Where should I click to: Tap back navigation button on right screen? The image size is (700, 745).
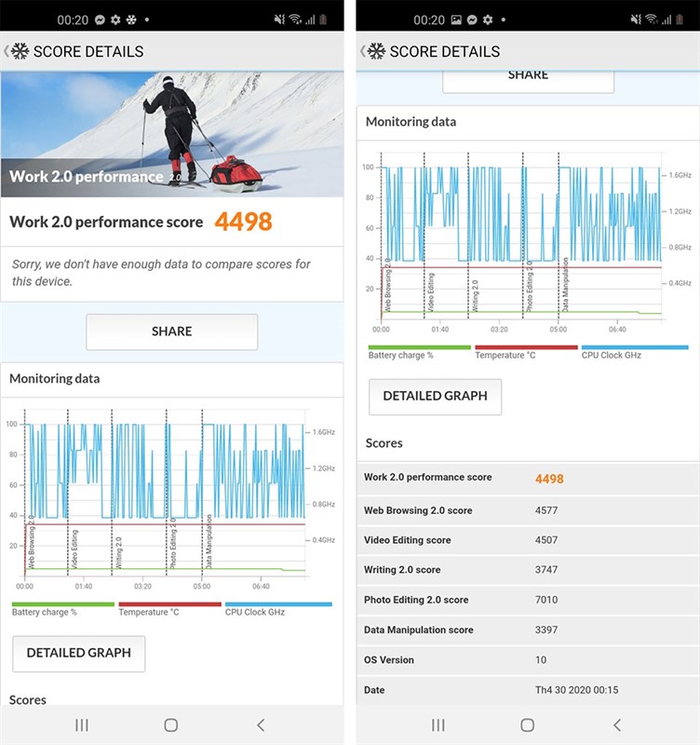617,725
